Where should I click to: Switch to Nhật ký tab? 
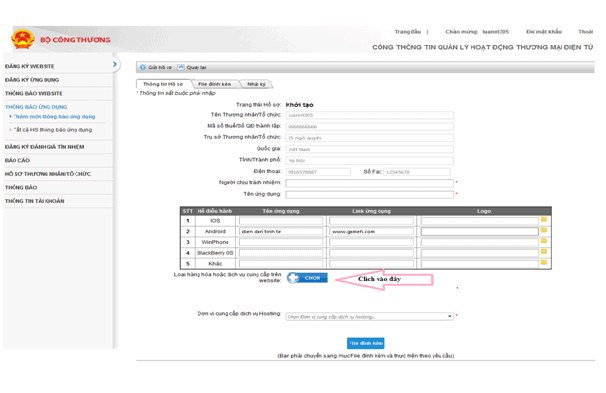tap(256, 84)
